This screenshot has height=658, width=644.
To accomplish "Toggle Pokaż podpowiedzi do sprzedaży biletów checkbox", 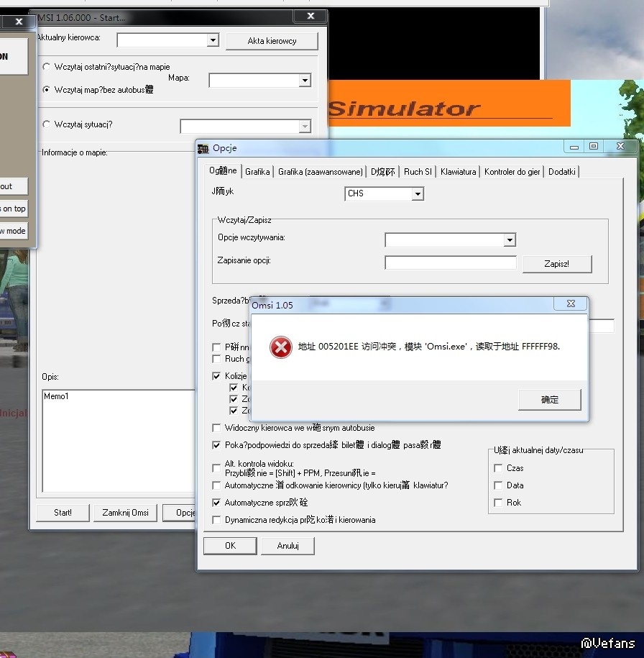I will [x=216, y=445].
